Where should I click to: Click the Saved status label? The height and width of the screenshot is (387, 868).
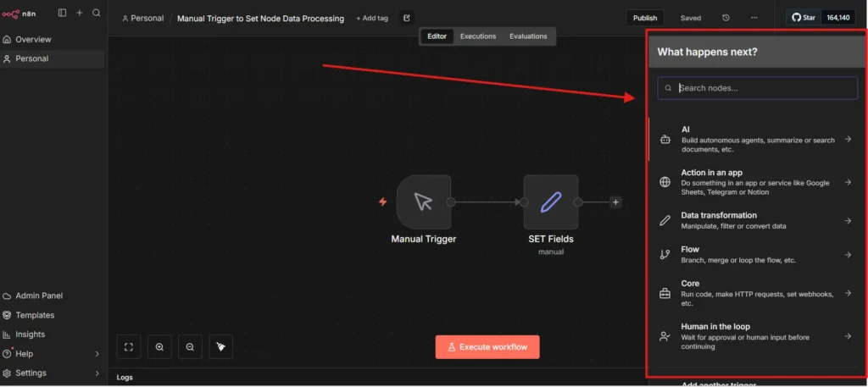[690, 19]
